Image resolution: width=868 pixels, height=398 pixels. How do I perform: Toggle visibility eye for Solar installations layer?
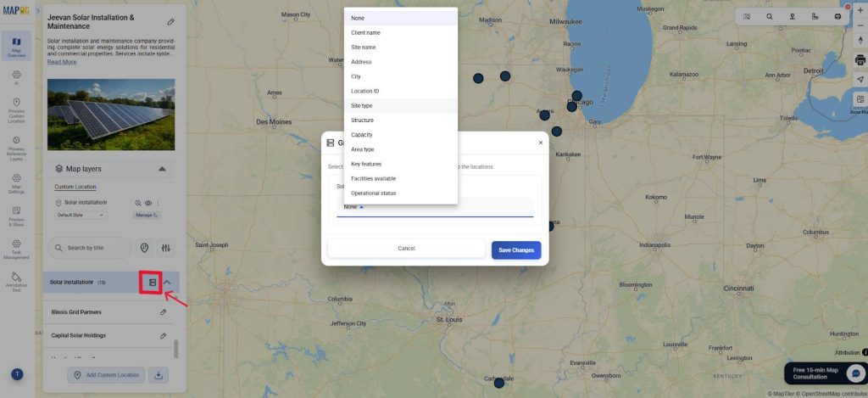(148, 203)
